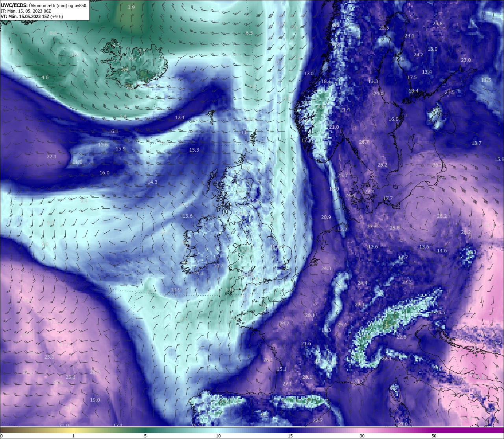Image resolution: width=504 pixels, height=439 pixels.
Task: Click the 13.3 value label
Action: point(373,82)
